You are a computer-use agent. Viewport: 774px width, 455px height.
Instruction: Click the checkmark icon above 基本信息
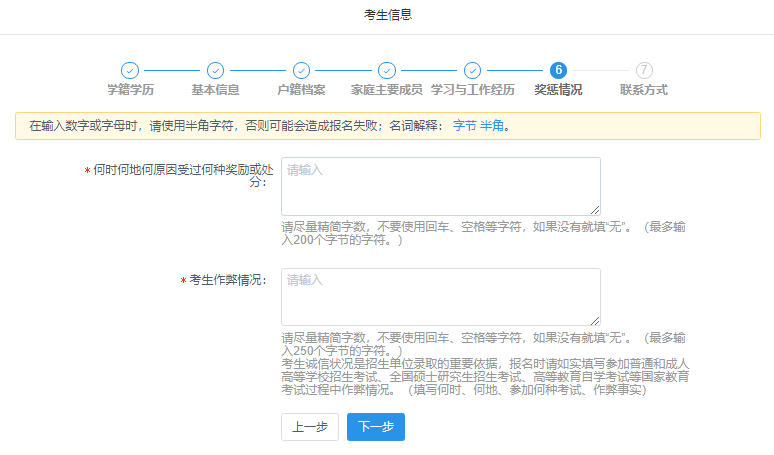coord(215,70)
